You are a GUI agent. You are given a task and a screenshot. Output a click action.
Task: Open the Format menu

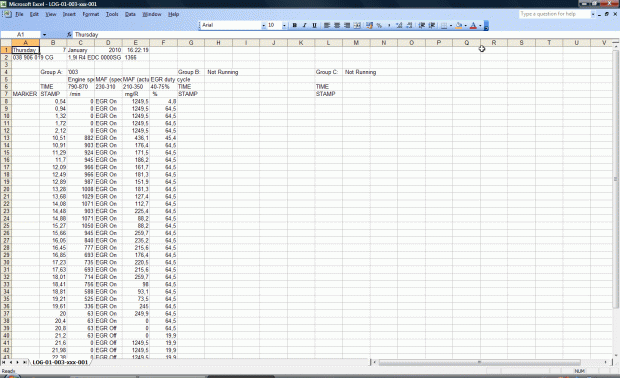click(91, 14)
